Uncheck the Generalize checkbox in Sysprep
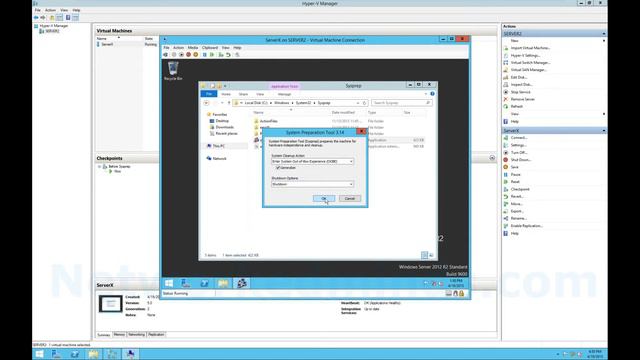 coord(278,168)
